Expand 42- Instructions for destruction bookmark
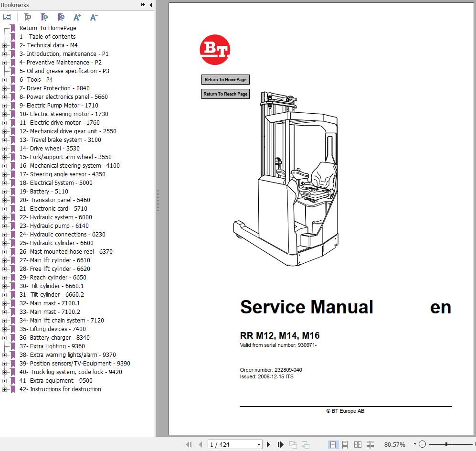 [4, 390]
